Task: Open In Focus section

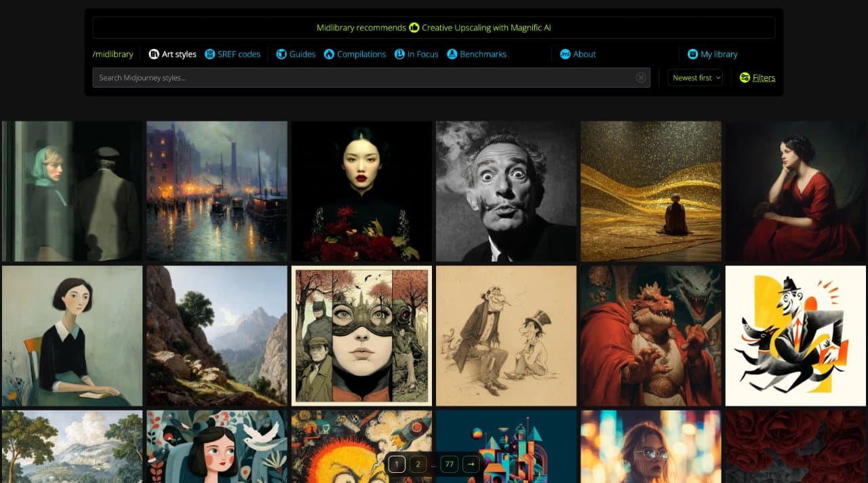Action: click(x=416, y=54)
